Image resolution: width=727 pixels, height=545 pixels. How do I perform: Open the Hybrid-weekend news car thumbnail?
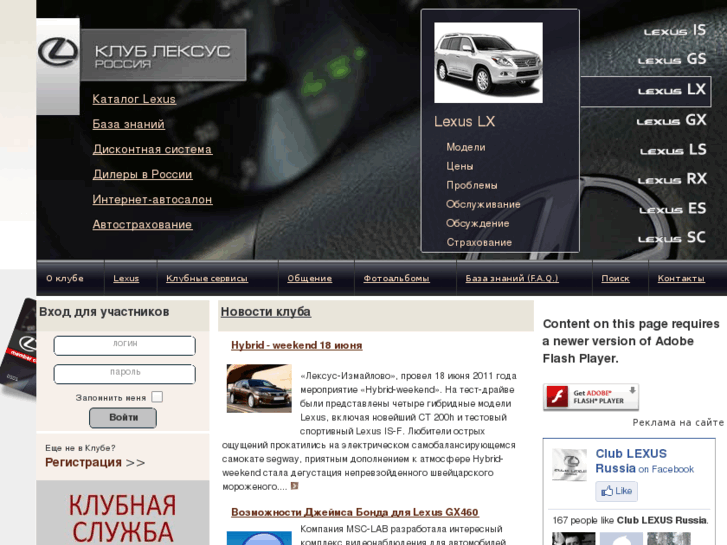(x=259, y=388)
